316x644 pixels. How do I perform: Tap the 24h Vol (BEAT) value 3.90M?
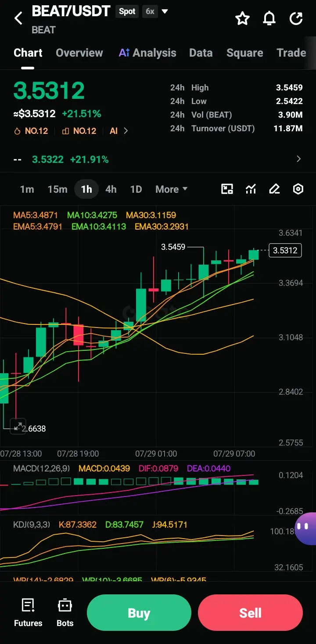(x=291, y=115)
